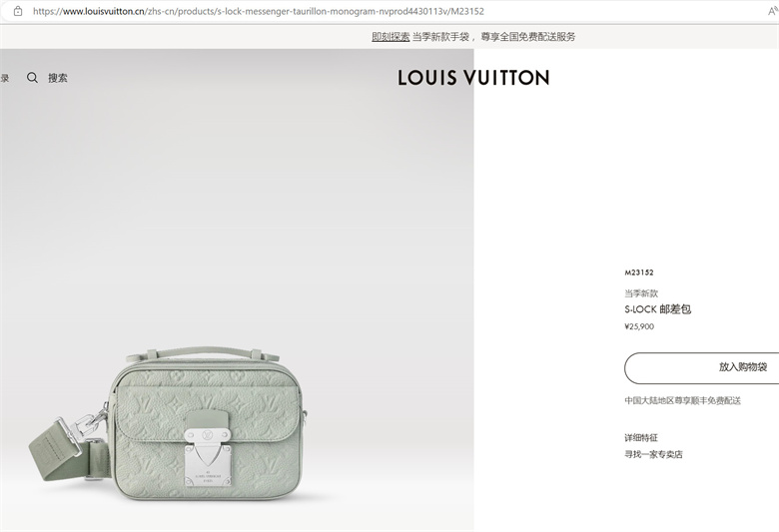Click the ¥25,900 price text
This screenshot has width=779, height=532.
pos(639,326)
